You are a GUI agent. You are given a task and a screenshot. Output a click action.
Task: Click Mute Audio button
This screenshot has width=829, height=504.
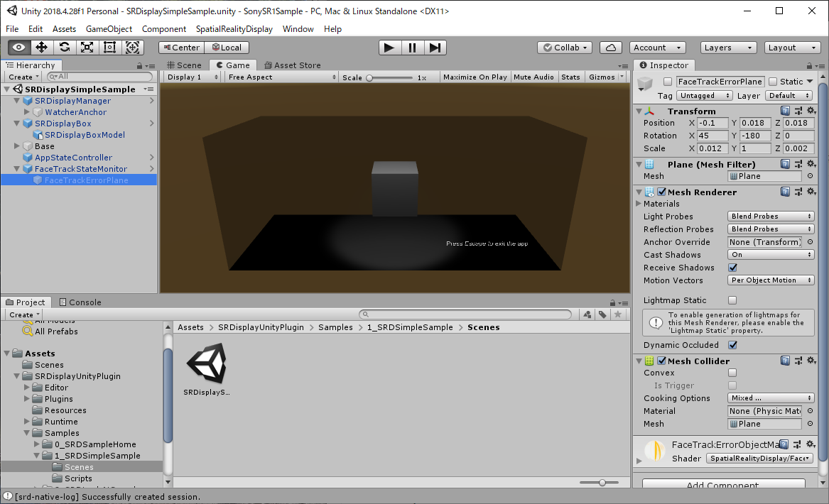point(533,77)
